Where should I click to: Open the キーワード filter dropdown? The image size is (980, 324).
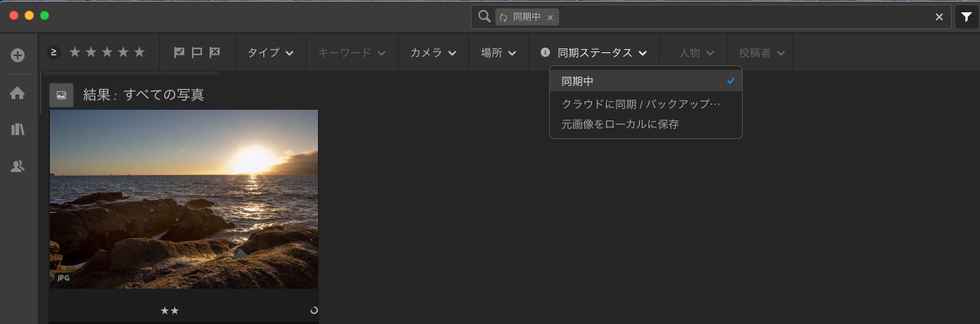click(x=351, y=52)
